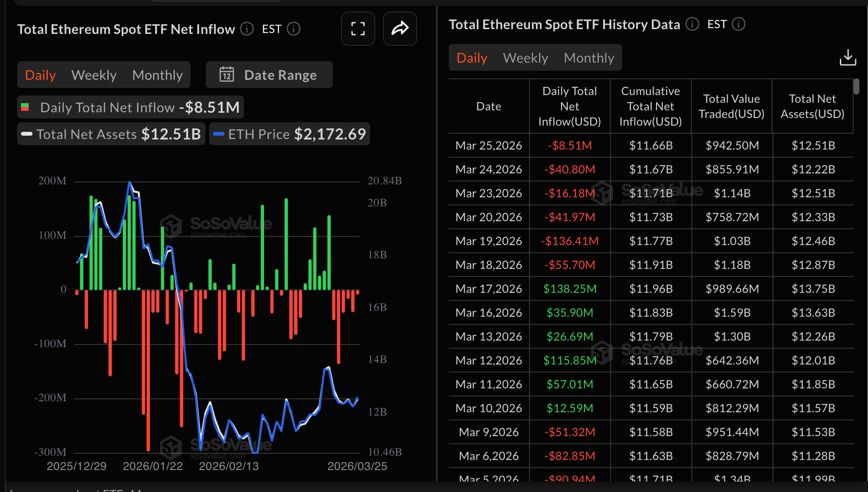The image size is (868, 492).
Task: Switch chart to Monthly view
Action: (x=157, y=75)
